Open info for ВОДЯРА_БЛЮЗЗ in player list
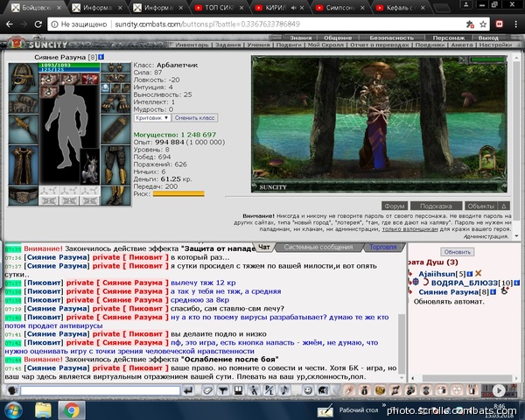Image resolution: width=525 pixels, height=420 pixels. click(x=517, y=283)
